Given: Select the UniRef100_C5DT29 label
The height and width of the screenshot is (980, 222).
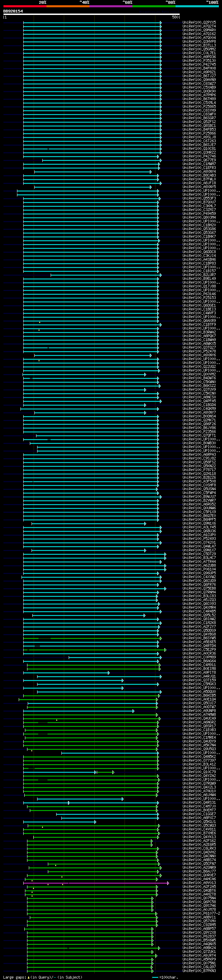Looking at the screenshot, I should click(199, 554).
